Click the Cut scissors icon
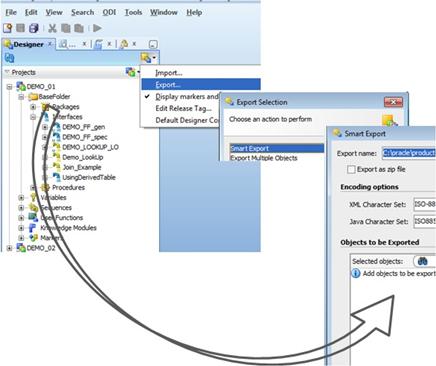Viewport: 436px width, 366px height. (52, 28)
